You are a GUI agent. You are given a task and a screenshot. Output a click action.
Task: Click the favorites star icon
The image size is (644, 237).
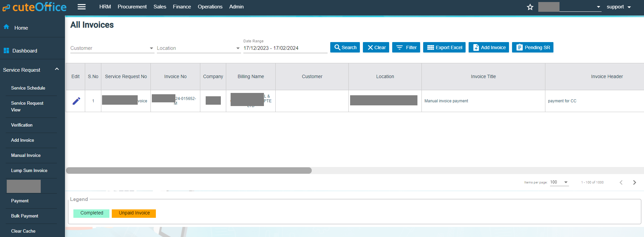tap(530, 7)
